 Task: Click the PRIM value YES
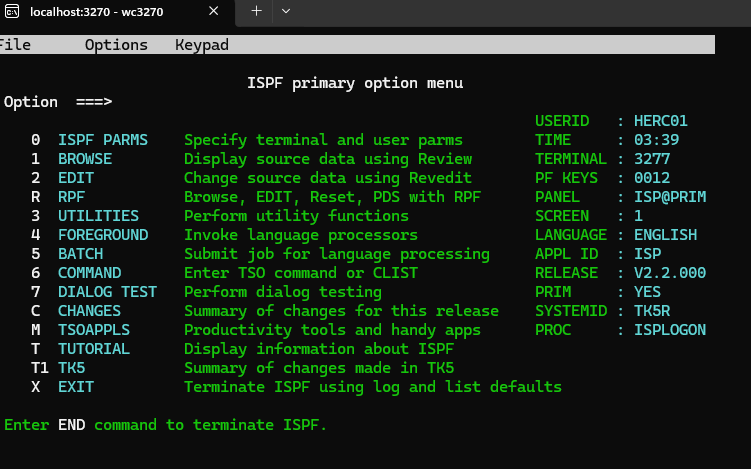pos(648,292)
